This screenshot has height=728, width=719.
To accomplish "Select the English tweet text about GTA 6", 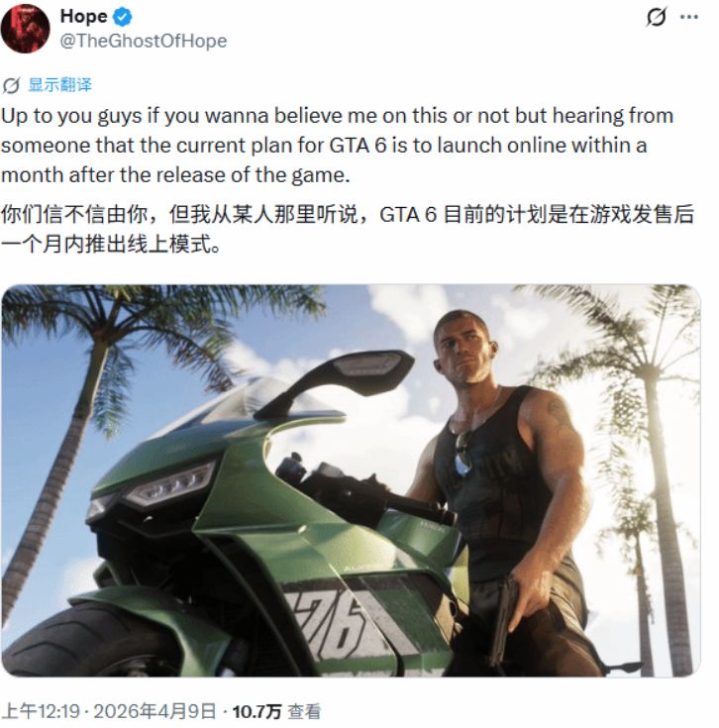I will point(338,146).
